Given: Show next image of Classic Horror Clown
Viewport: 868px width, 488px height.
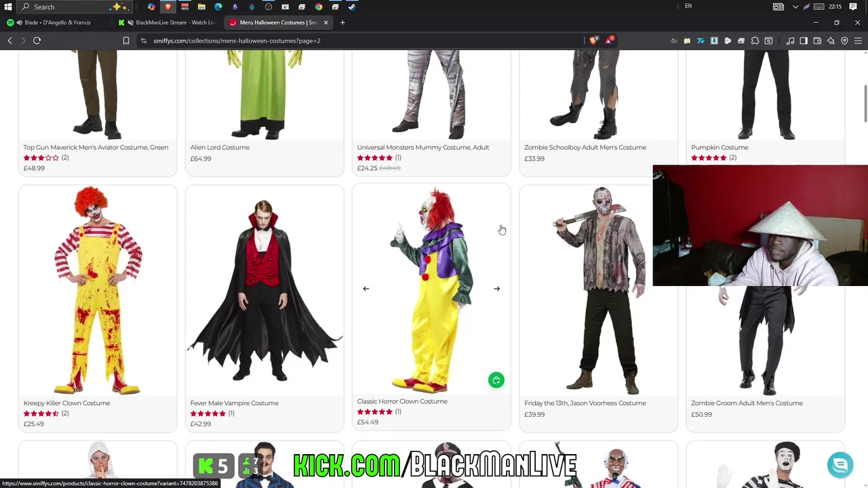Looking at the screenshot, I should [496, 289].
